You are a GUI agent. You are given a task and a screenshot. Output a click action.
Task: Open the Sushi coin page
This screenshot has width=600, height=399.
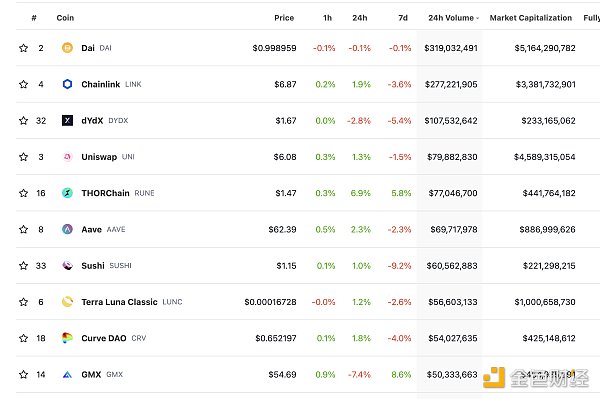pos(93,265)
